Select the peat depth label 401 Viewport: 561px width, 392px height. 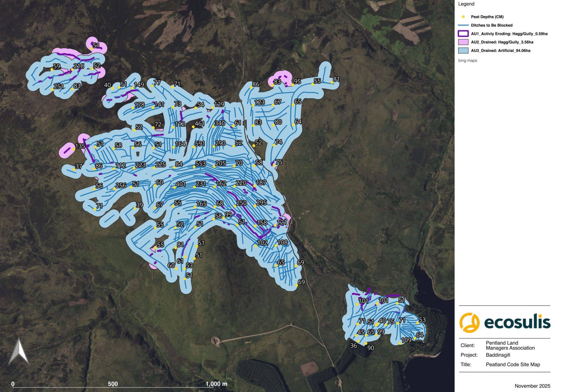[181, 184]
